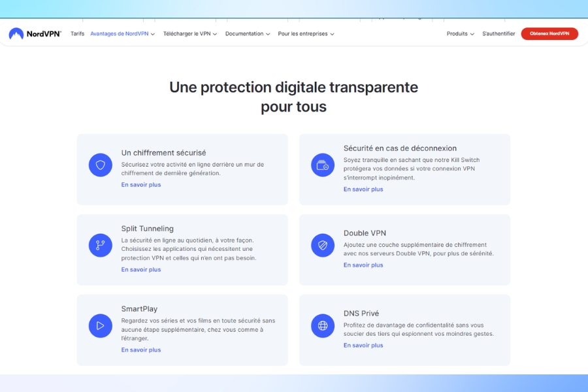Go to the S'authentifier login page
This screenshot has height=392, width=588.
coord(498,34)
